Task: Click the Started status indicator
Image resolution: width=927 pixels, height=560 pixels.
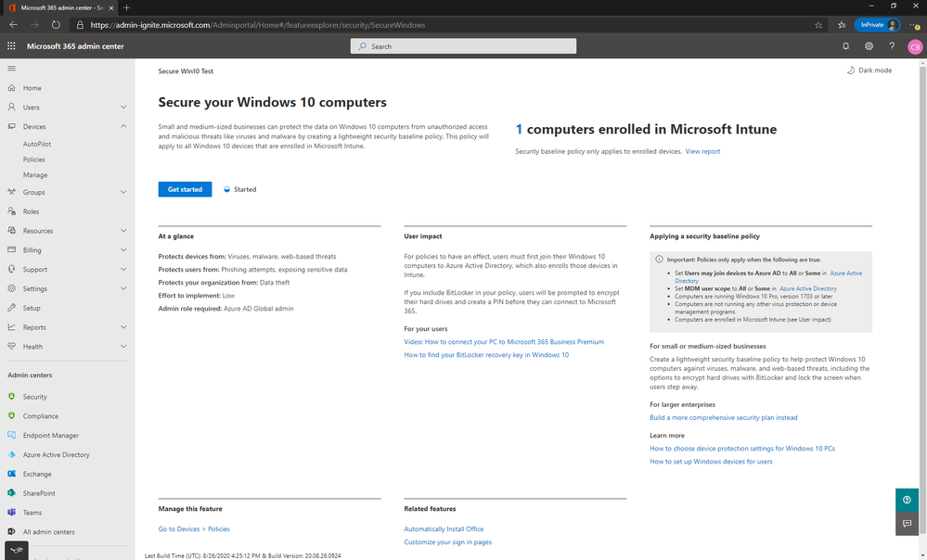Action: (x=240, y=189)
